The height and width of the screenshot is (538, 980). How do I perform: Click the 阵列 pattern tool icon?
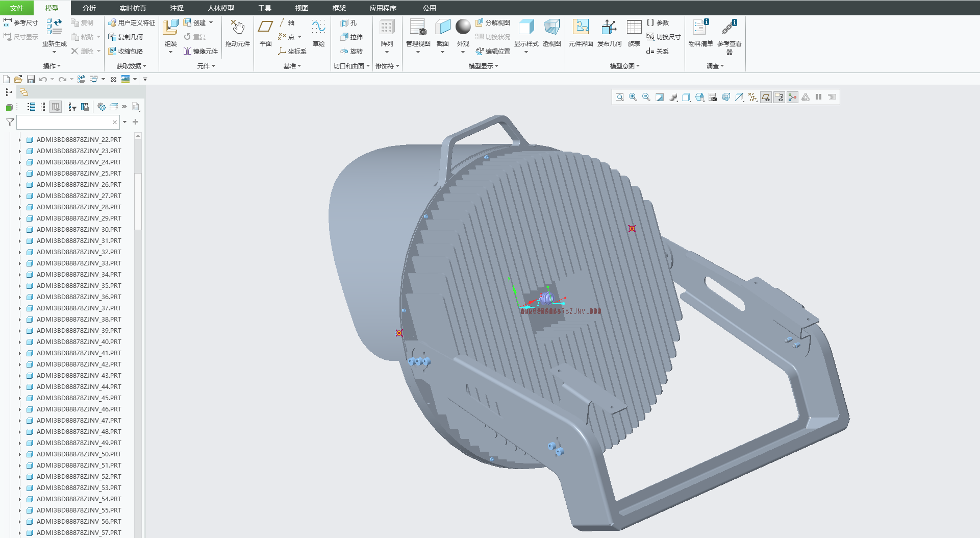pos(387,28)
